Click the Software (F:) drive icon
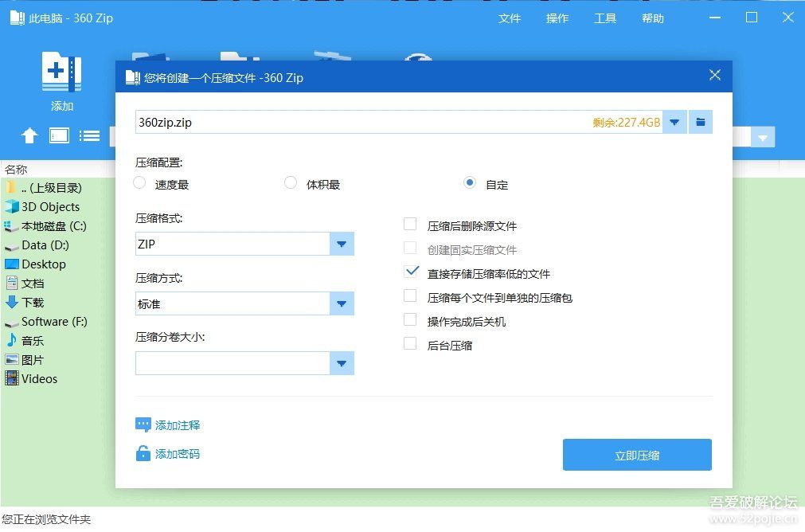The width and height of the screenshot is (805, 532). point(11,323)
